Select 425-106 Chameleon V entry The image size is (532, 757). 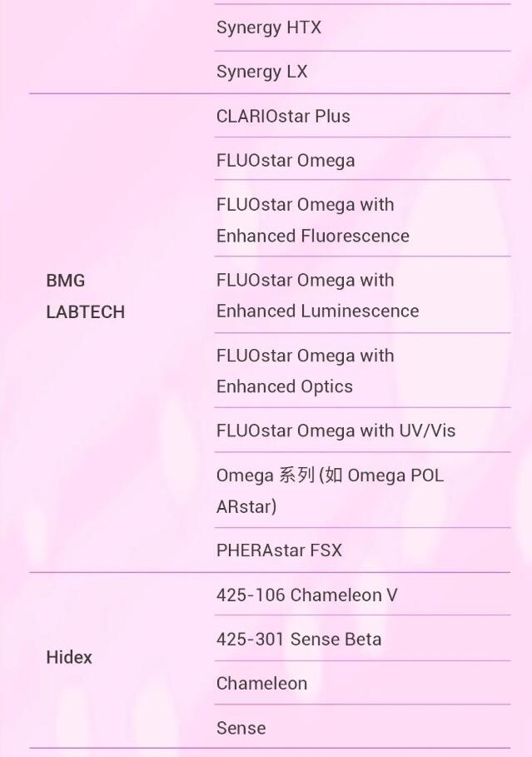[x=306, y=595]
